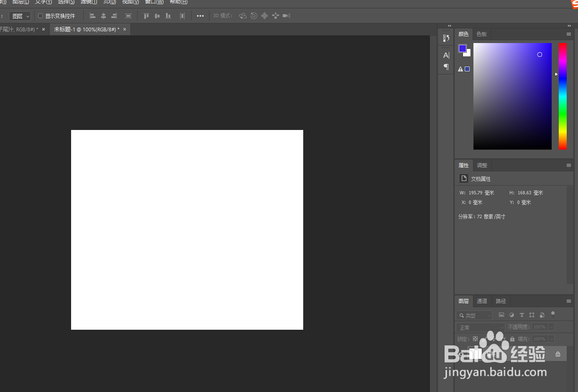Open the 图层 panel options menu
This screenshot has width=578, height=392.
click(569, 301)
